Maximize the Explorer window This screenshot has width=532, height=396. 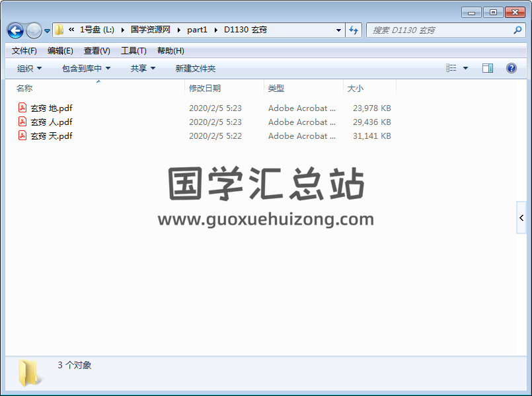(493, 13)
